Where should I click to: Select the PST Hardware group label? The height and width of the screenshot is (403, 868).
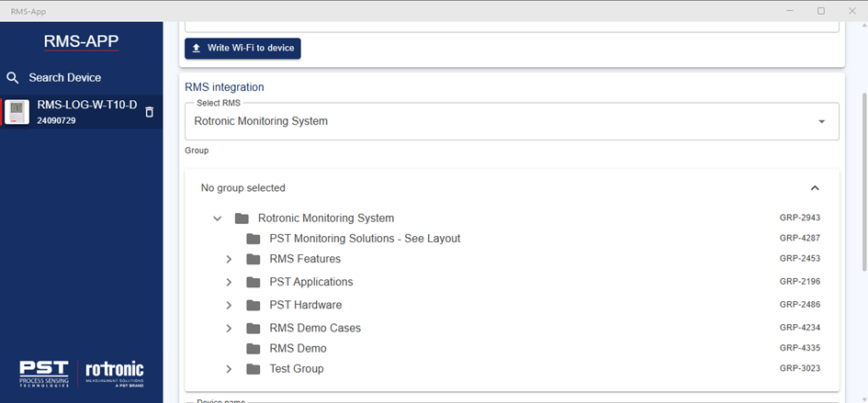[x=306, y=306]
